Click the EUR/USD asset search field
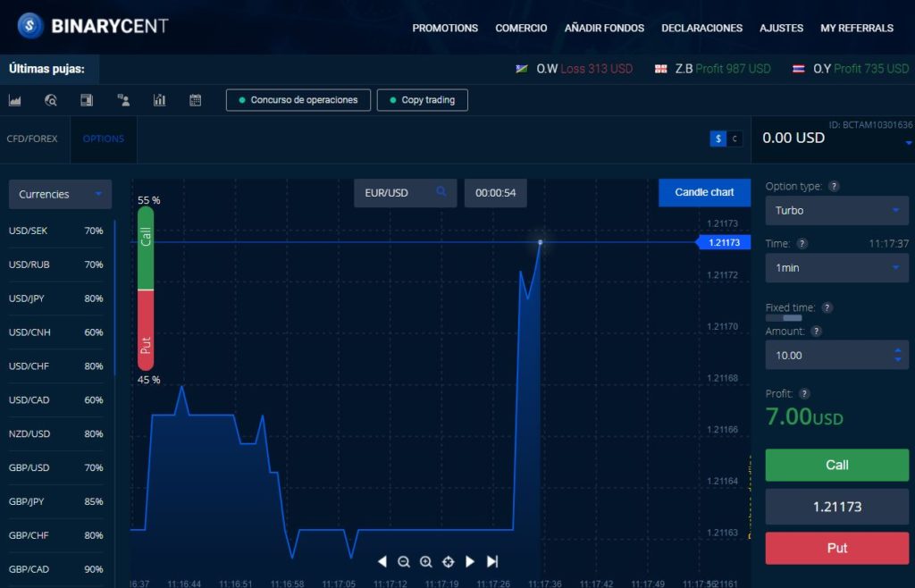 pyautogui.click(x=405, y=192)
